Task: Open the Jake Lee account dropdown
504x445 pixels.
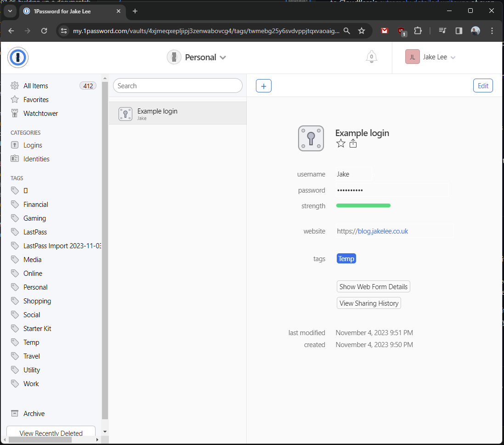Action: pyautogui.click(x=430, y=57)
